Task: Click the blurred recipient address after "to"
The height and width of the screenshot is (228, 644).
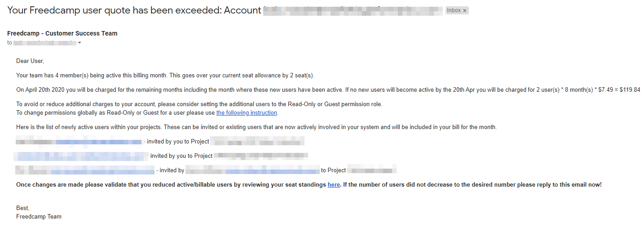Action: click(44, 43)
